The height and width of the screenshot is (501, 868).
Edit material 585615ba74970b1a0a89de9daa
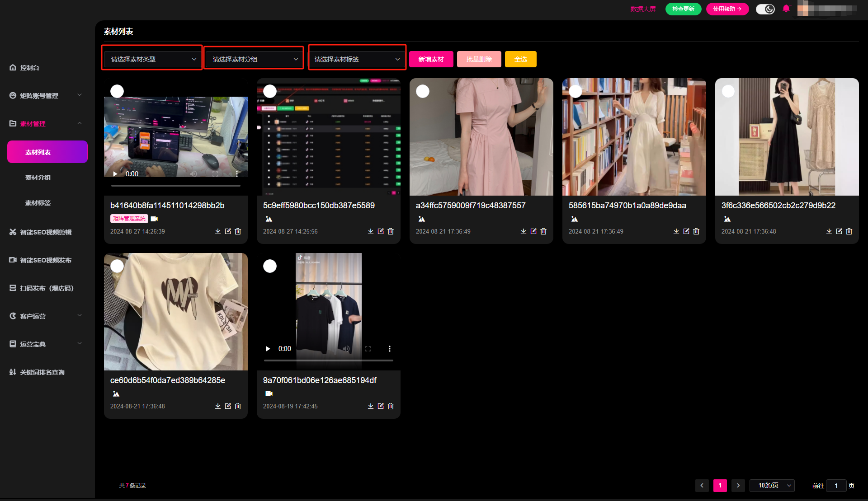(x=686, y=231)
